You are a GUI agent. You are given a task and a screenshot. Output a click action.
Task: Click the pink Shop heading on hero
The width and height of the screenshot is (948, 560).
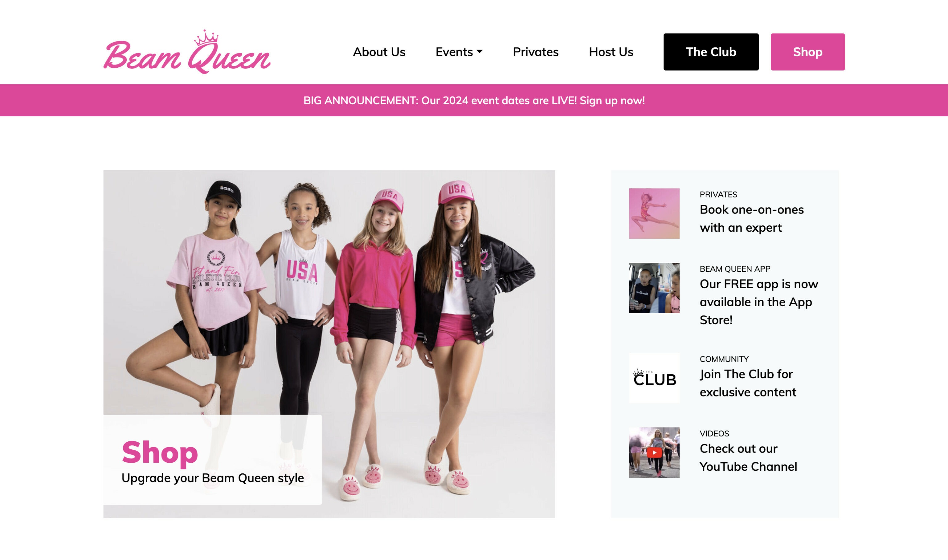tap(160, 452)
